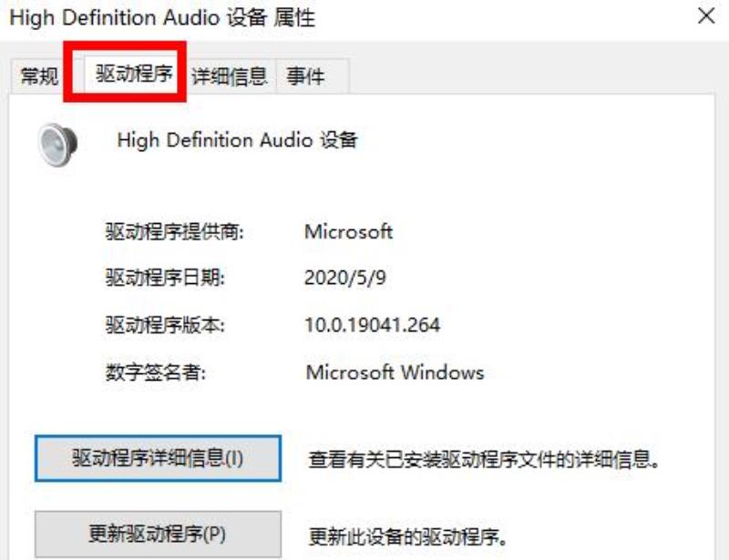This screenshot has width=729, height=560.
Task: Select the Microsoft provider value
Action: tap(348, 231)
